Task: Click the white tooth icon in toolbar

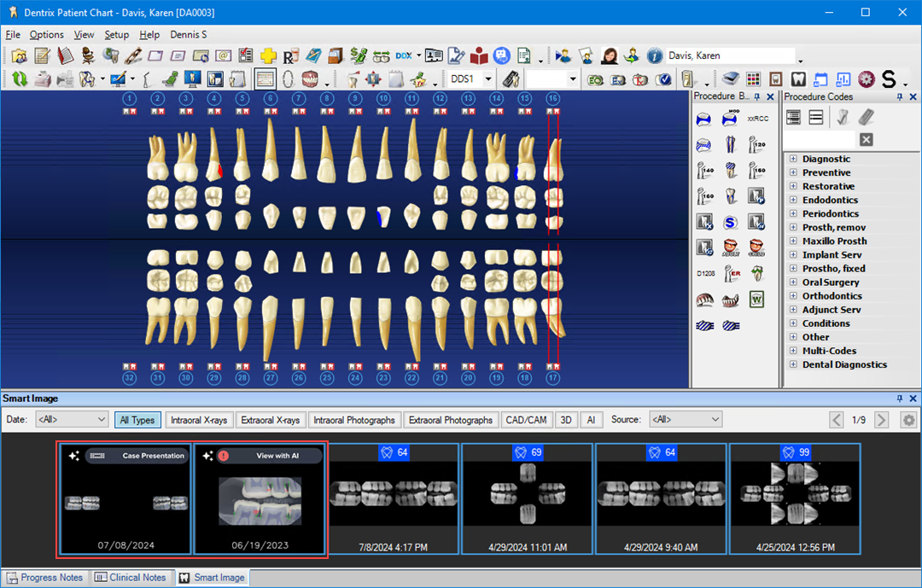Action: point(798,79)
